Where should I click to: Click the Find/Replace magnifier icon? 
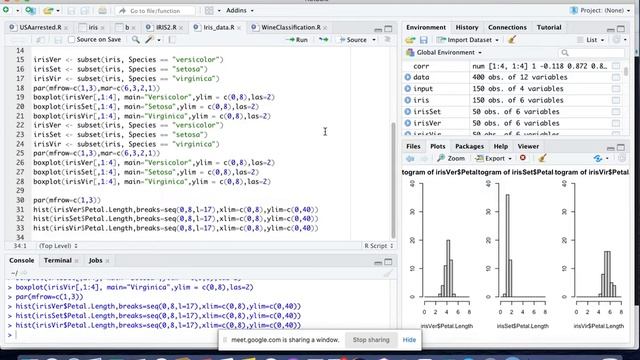(136, 40)
